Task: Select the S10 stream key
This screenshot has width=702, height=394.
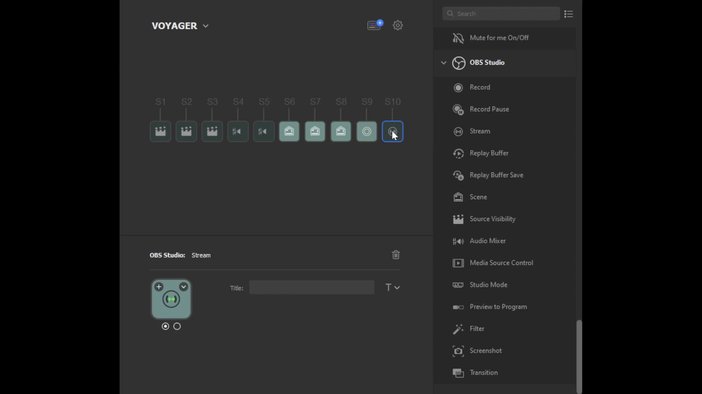Action: [x=393, y=132]
